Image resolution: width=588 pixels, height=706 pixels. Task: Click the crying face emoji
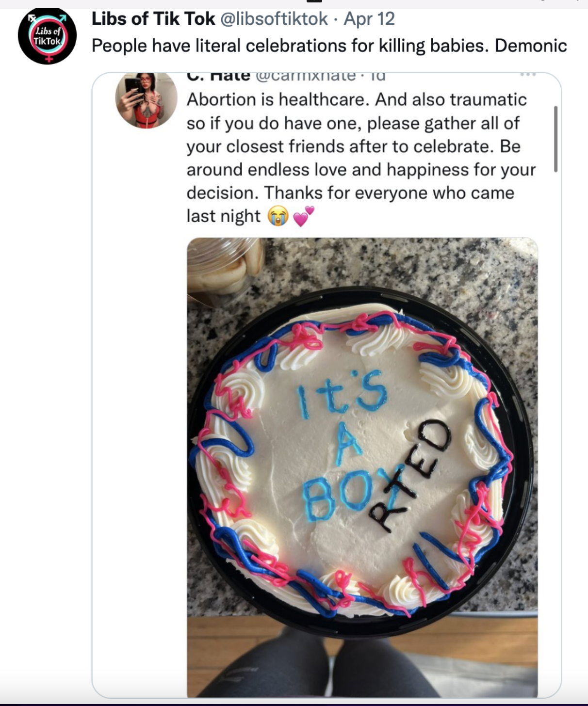(278, 216)
